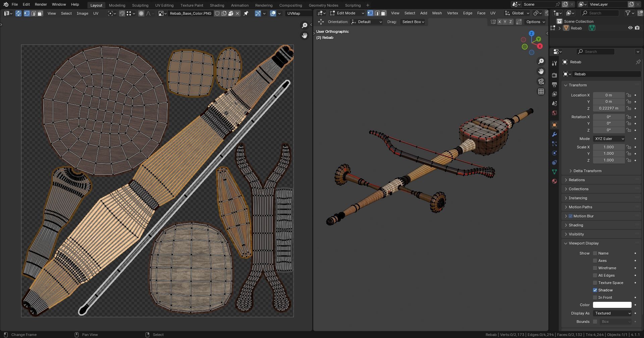Screen dimensions: 644x338
Task: Click the zoom magnifier in 3D viewport
Action: pyautogui.click(x=541, y=61)
